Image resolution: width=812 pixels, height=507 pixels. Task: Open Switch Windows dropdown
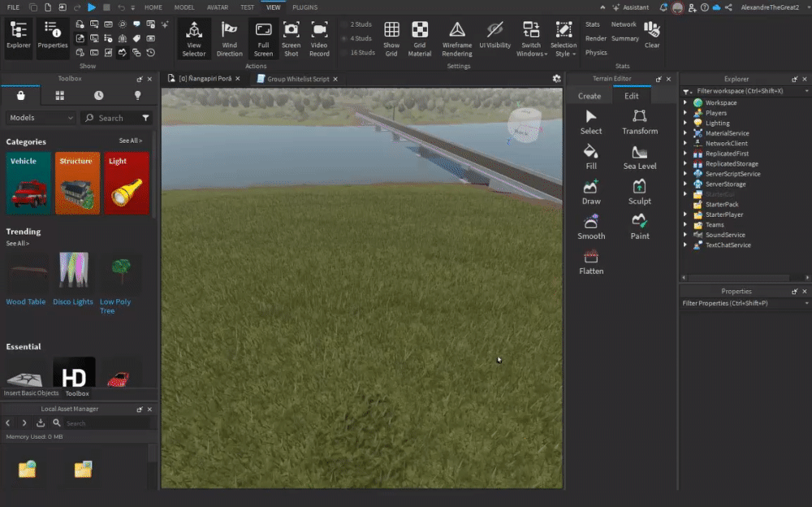(x=531, y=39)
